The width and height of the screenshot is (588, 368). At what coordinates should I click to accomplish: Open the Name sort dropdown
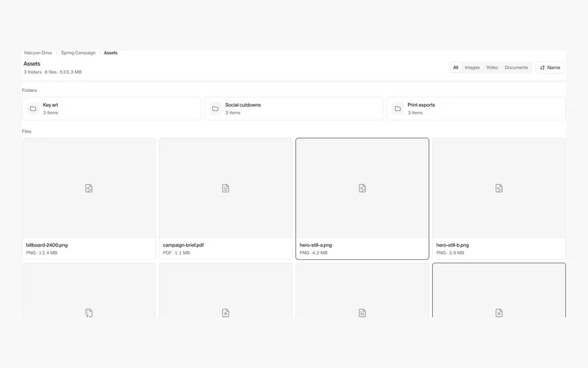[x=550, y=68]
